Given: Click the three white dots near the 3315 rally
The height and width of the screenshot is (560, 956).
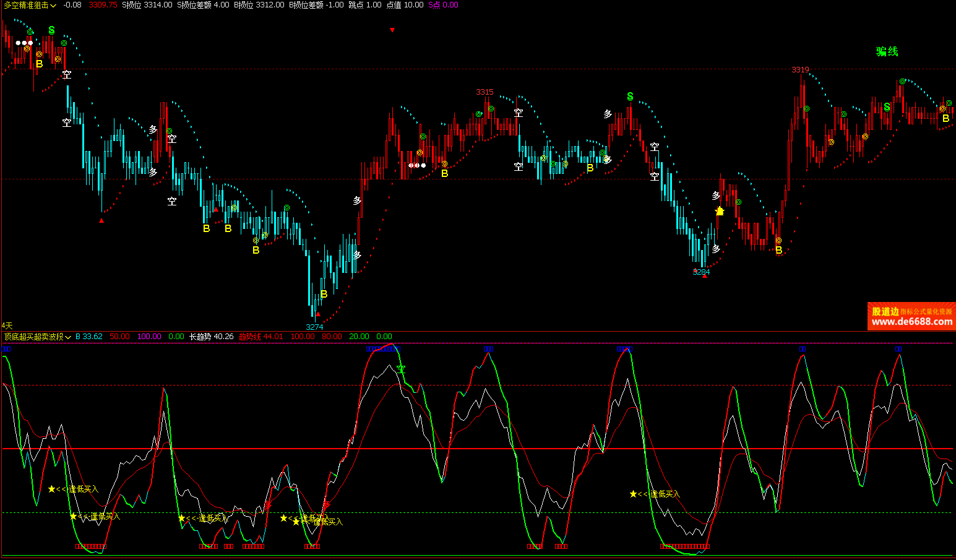Looking at the screenshot, I should (417, 165).
